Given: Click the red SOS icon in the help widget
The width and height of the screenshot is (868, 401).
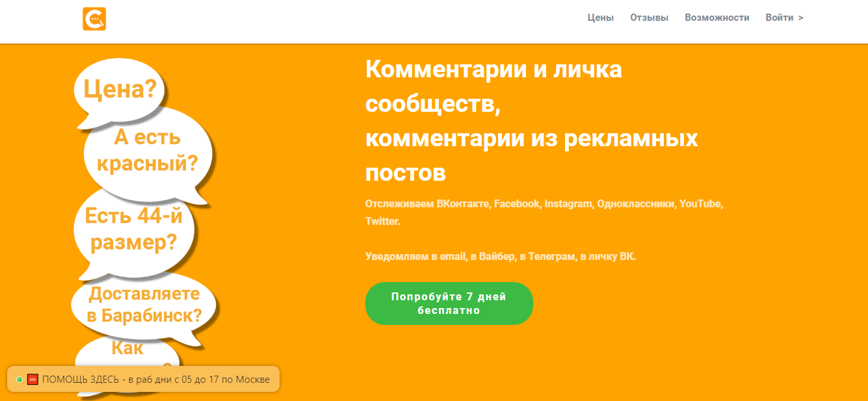Looking at the screenshot, I should click(32, 379).
